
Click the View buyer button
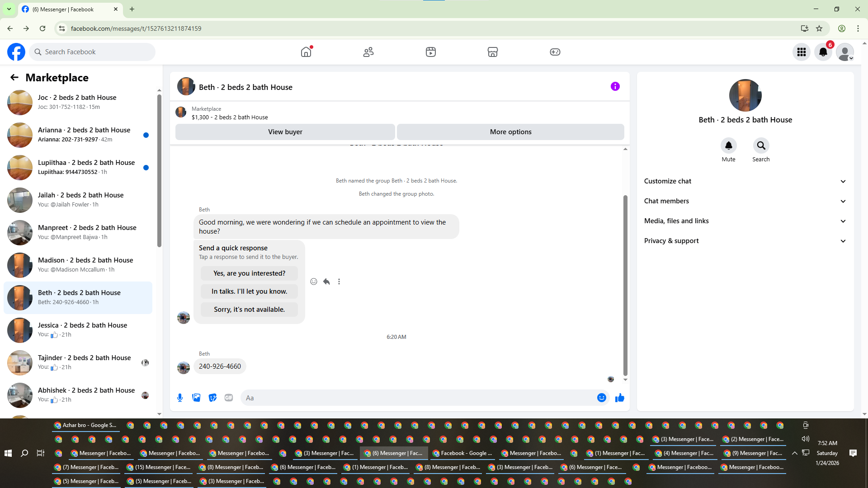point(285,132)
